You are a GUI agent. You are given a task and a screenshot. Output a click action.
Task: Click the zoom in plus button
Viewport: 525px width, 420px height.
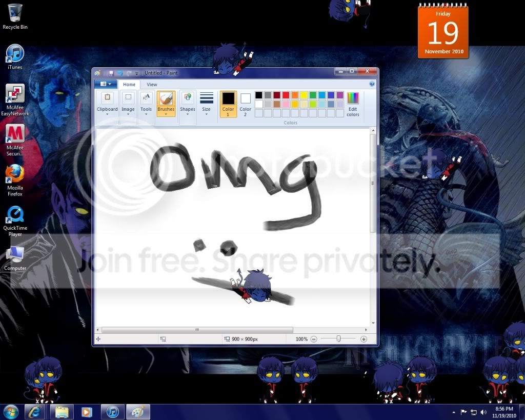[x=364, y=339]
